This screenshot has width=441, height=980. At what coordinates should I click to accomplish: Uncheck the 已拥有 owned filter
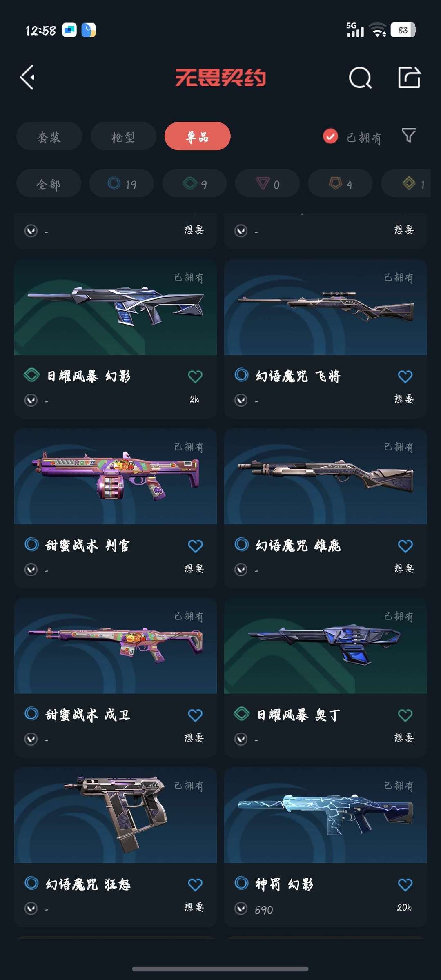330,136
